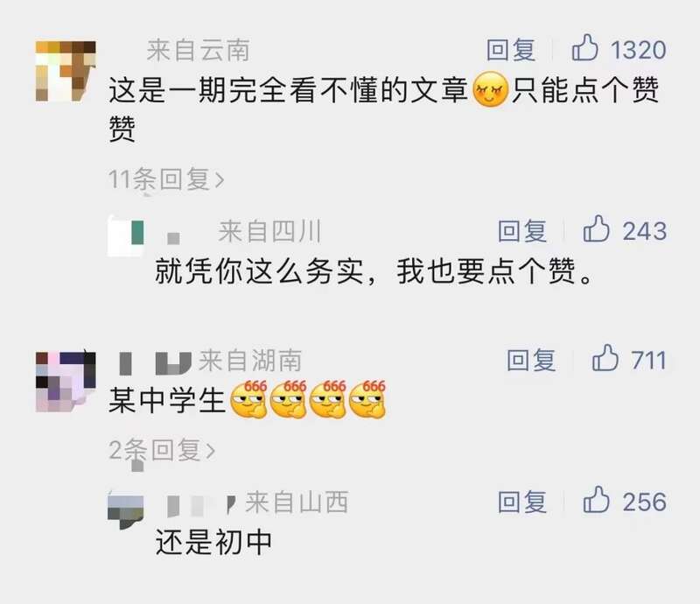700x604 pixels.
Task: View the Shanxi replier's small avatar
Action: point(126,510)
